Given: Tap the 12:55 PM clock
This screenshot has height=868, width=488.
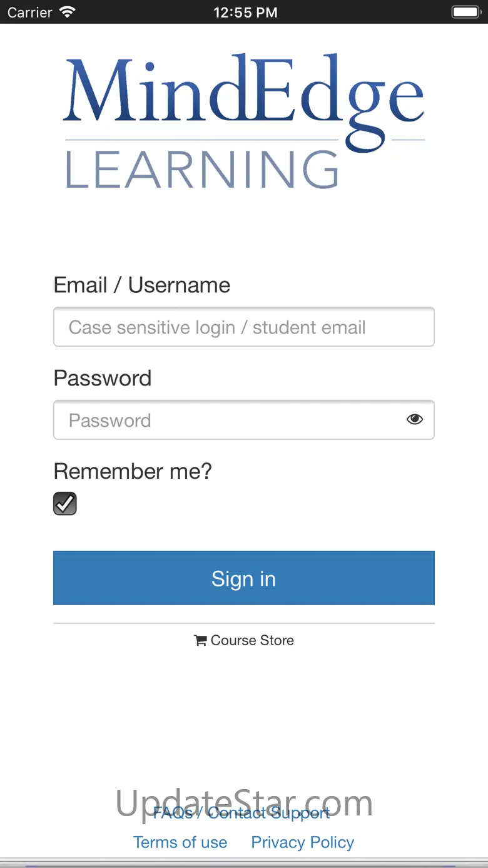Looking at the screenshot, I should click(x=245, y=12).
